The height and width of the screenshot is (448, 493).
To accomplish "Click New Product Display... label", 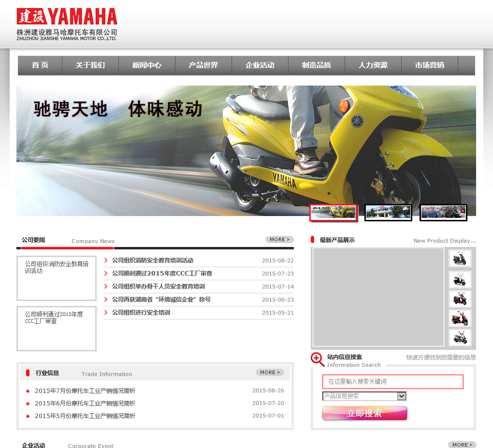I will click(445, 241).
